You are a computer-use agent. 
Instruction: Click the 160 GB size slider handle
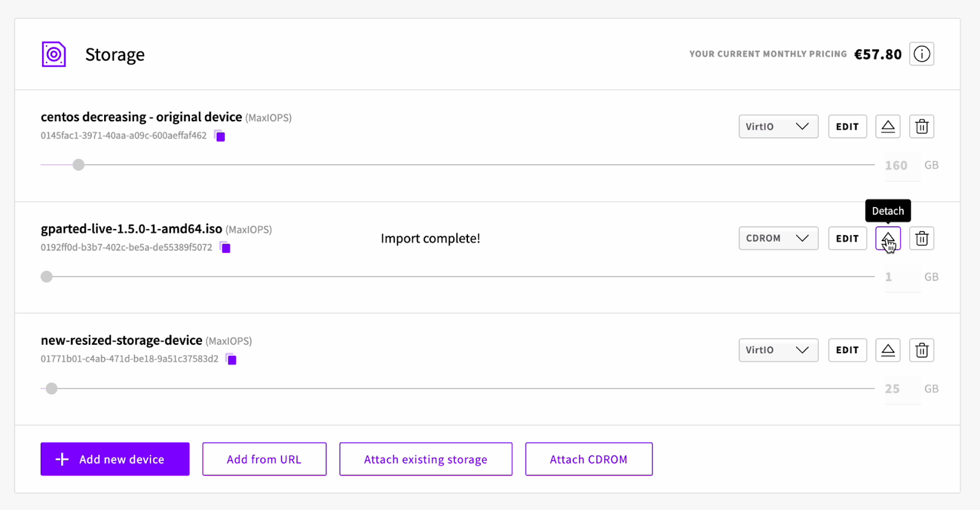click(x=78, y=165)
